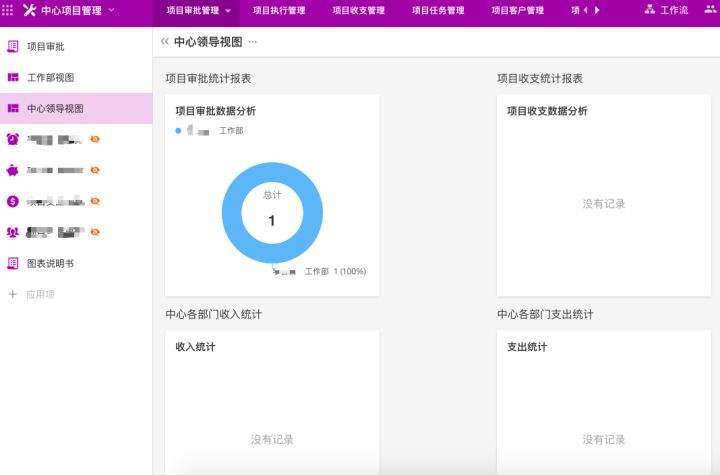
Task: Expand the 中心项目管理 app dropdown
Action: pyautogui.click(x=110, y=10)
